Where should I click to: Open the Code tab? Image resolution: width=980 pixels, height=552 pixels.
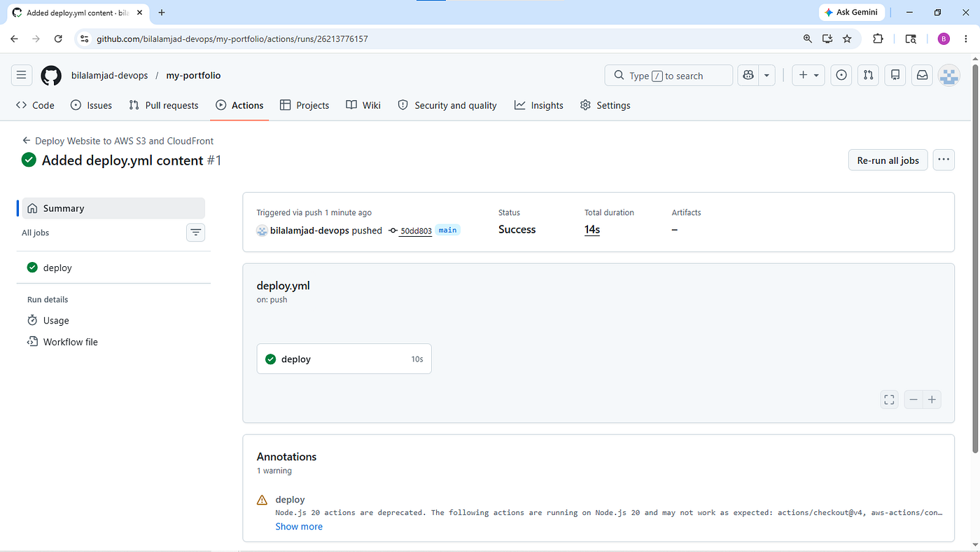(x=35, y=105)
